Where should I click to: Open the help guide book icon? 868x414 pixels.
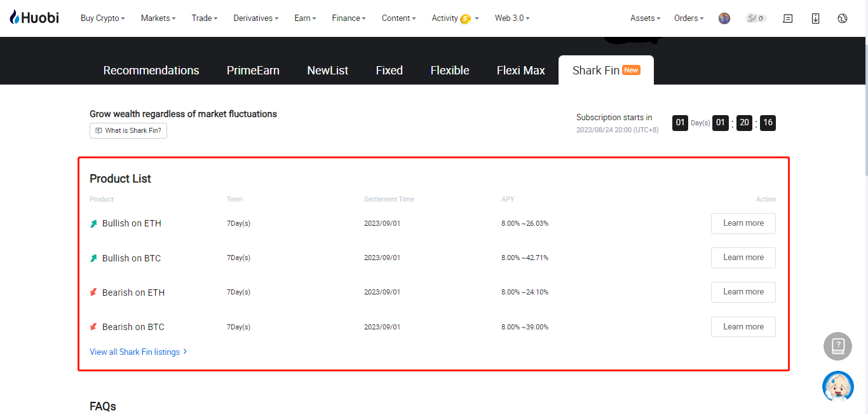pos(837,347)
